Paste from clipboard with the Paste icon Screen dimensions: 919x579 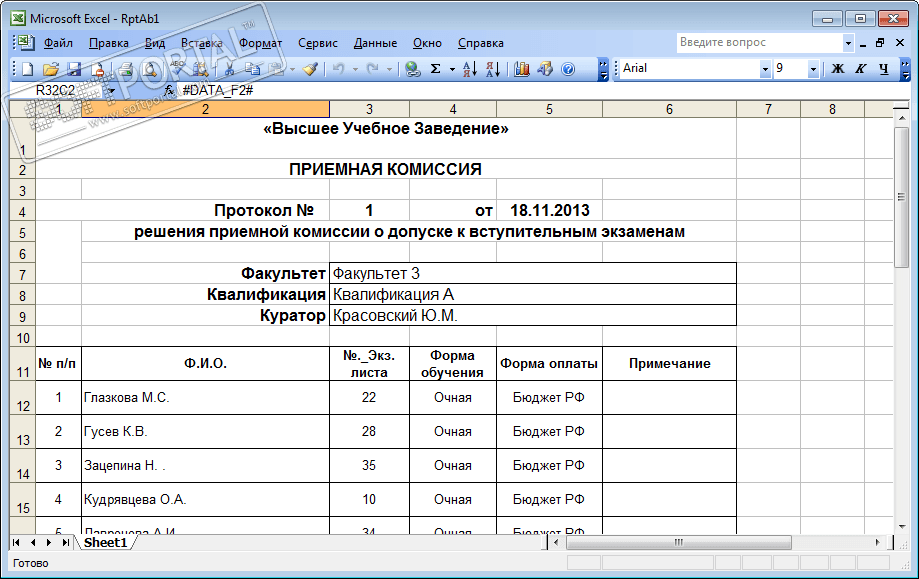(276, 69)
